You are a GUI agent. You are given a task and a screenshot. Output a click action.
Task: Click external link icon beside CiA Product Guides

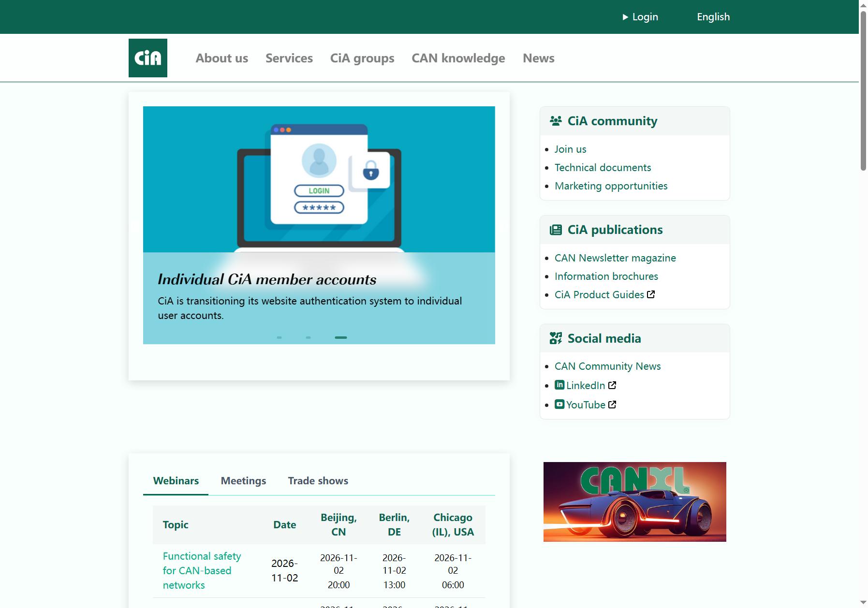pyautogui.click(x=651, y=294)
